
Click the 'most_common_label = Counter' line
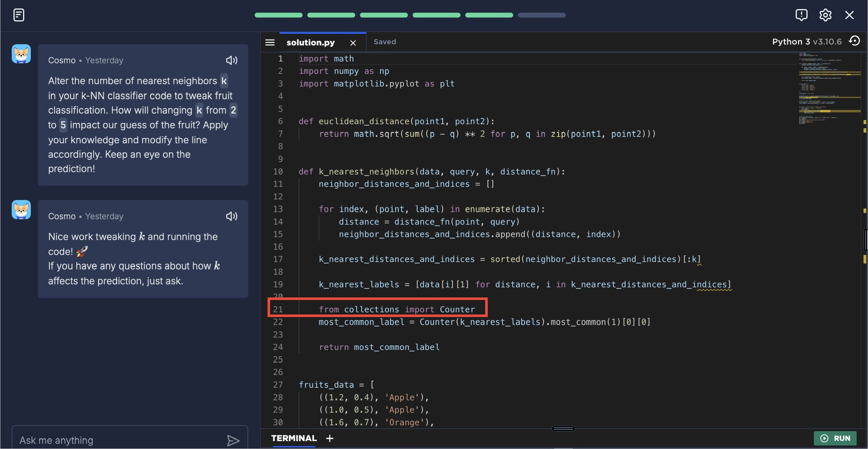[485, 322]
